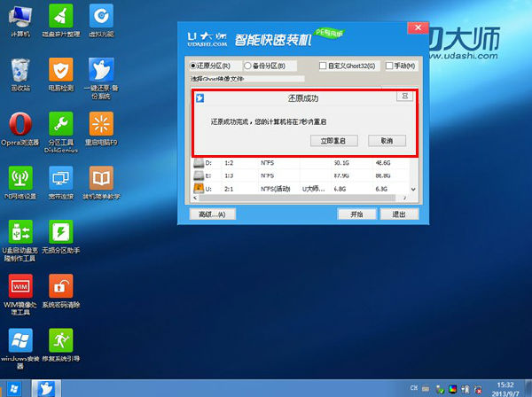Open the boot repair tool icon
The width and height of the screenshot is (532, 397).
click(x=61, y=343)
